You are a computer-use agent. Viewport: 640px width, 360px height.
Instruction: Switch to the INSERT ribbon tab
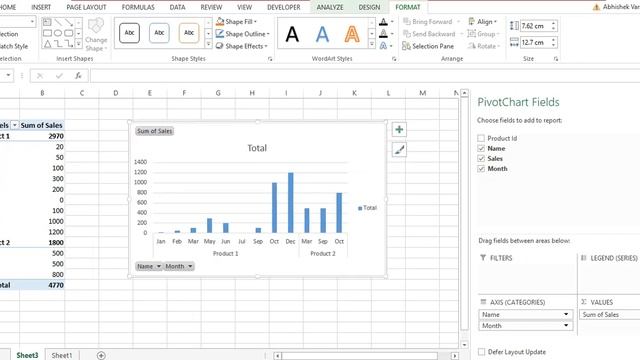[x=41, y=7]
